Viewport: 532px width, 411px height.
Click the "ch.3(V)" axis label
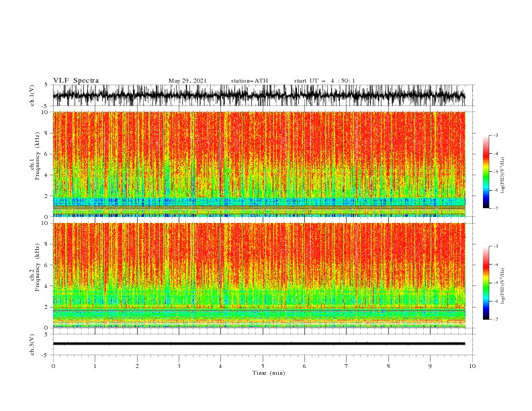32,345
